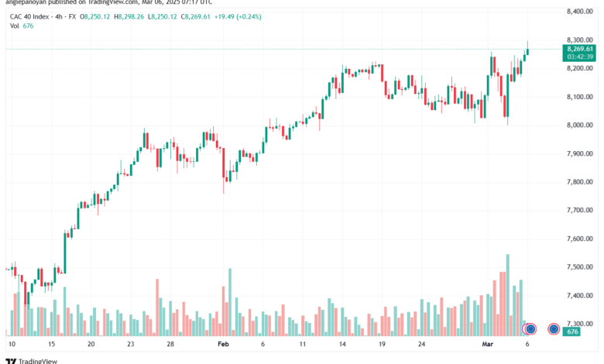Select the tall green volume bar at Feb start

(230, 302)
